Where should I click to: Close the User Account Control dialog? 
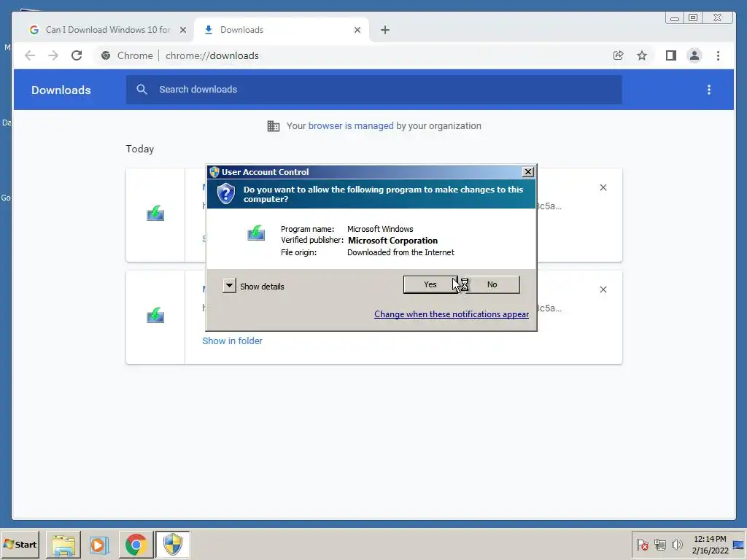pyautogui.click(x=528, y=172)
